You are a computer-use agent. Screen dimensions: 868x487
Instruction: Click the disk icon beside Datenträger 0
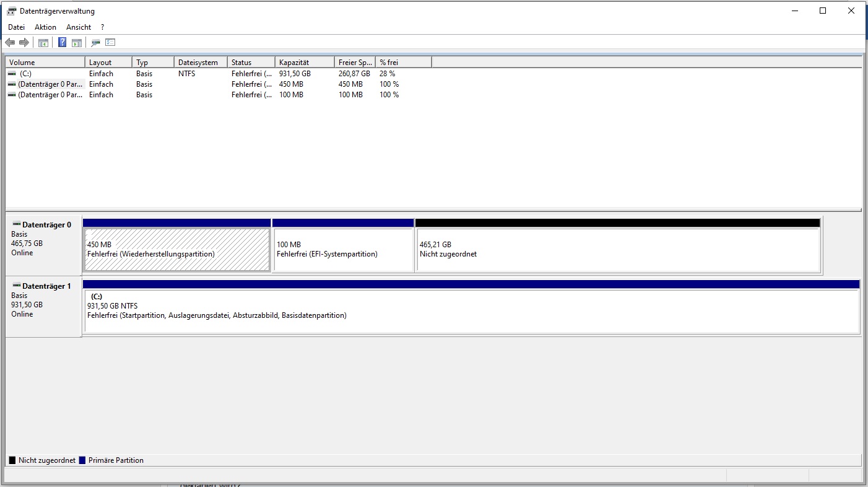(16, 225)
